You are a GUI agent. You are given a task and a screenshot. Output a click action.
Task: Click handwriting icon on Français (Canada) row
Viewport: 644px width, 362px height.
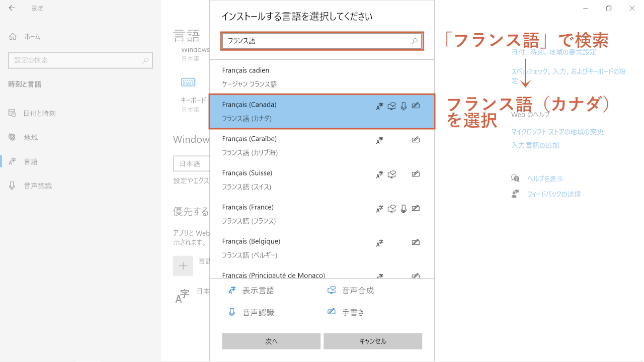[x=416, y=106]
